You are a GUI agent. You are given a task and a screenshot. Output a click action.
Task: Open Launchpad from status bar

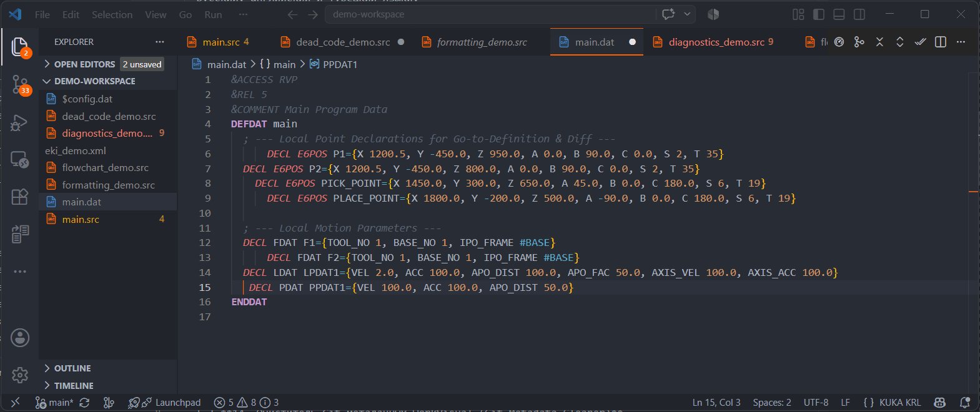click(x=165, y=403)
